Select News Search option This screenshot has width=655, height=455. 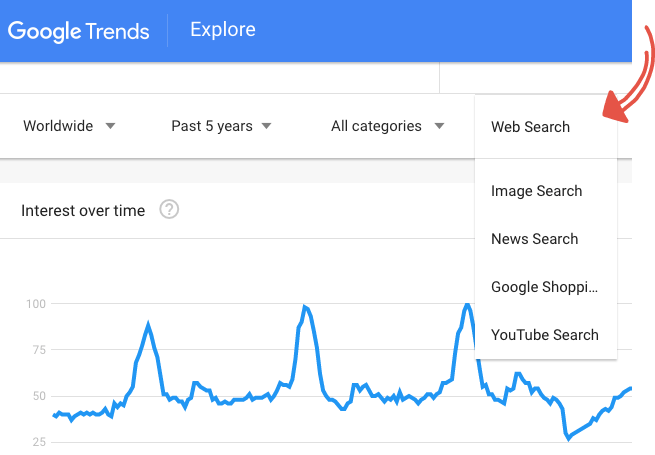[x=534, y=239]
